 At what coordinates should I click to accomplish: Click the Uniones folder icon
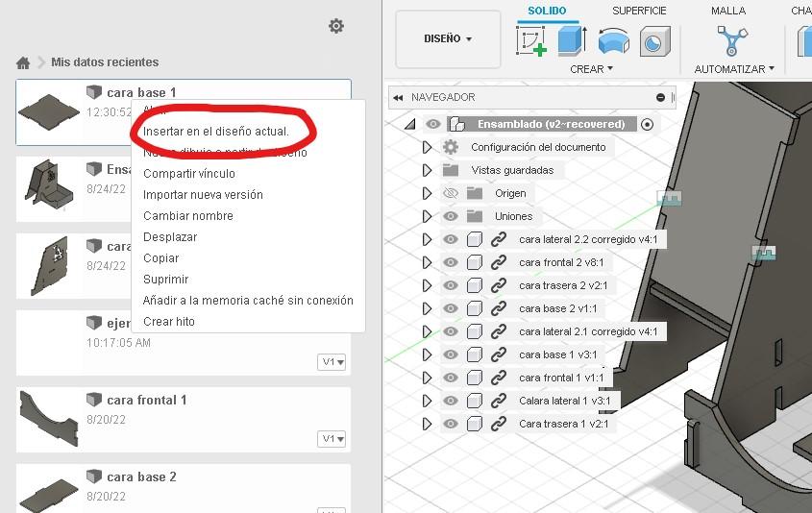coord(475,216)
